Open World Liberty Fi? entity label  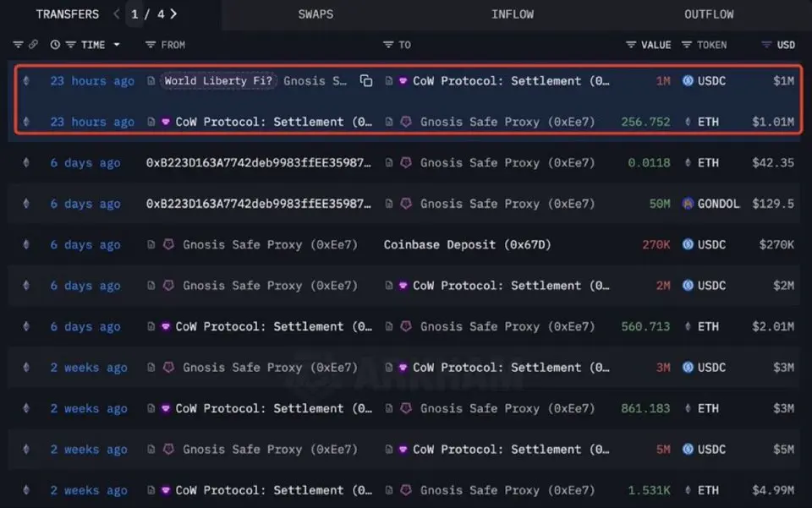218,80
